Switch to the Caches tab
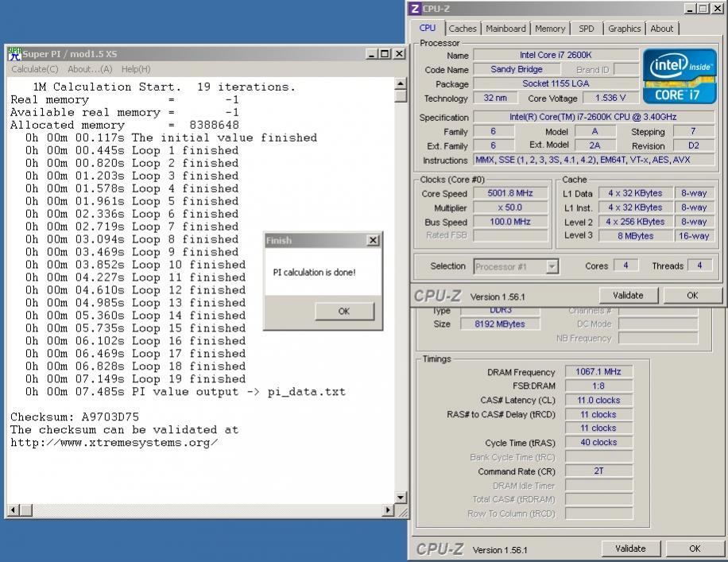 coord(463,29)
